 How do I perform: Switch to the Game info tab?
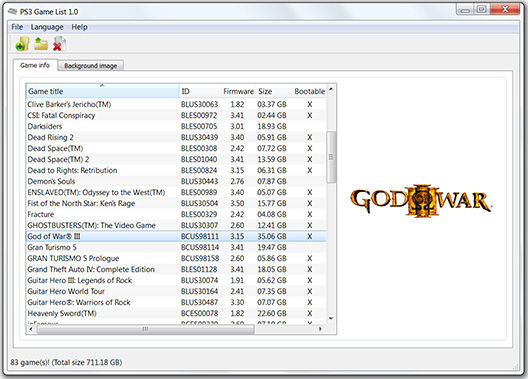click(35, 65)
